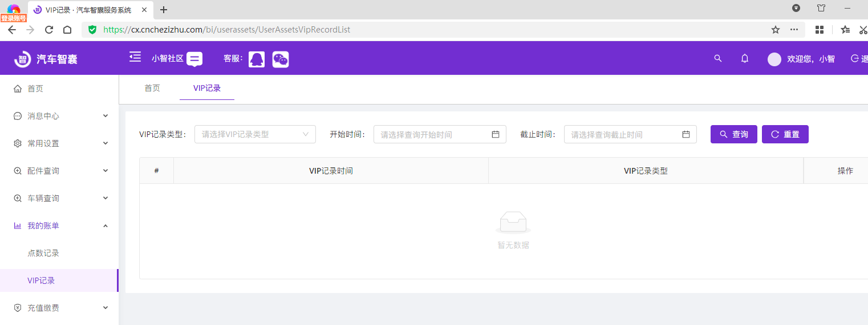Open the header search magnifier icon
This screenshot has height=325, width=868.
coord(718,58)
